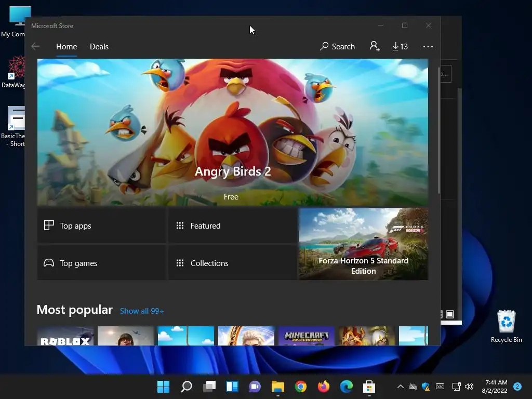The width and height of the screenshot is (532, 399).
Task: Open the soldier-with-helmet game tile
Action: tap(126, 336)
